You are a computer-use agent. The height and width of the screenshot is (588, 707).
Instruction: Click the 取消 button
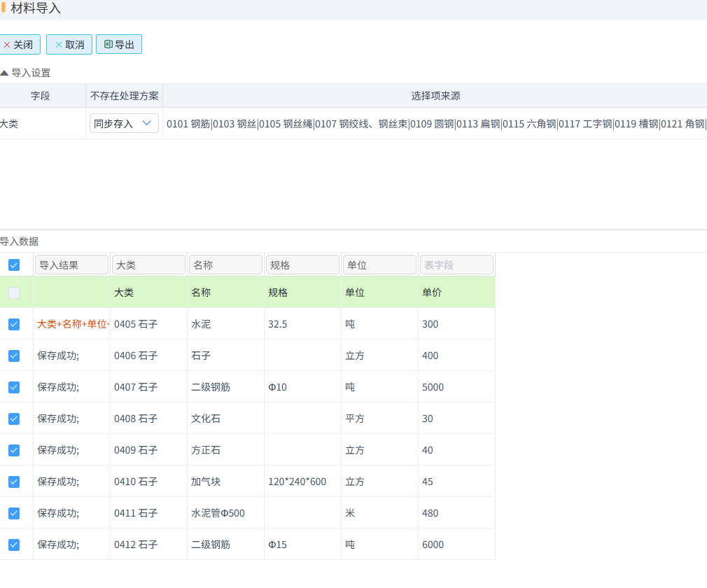(x=69, y=45)
